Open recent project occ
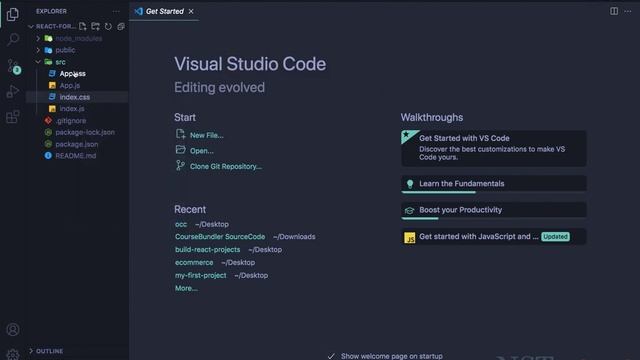This screenshot has width=640, height=360. (181, 224)
